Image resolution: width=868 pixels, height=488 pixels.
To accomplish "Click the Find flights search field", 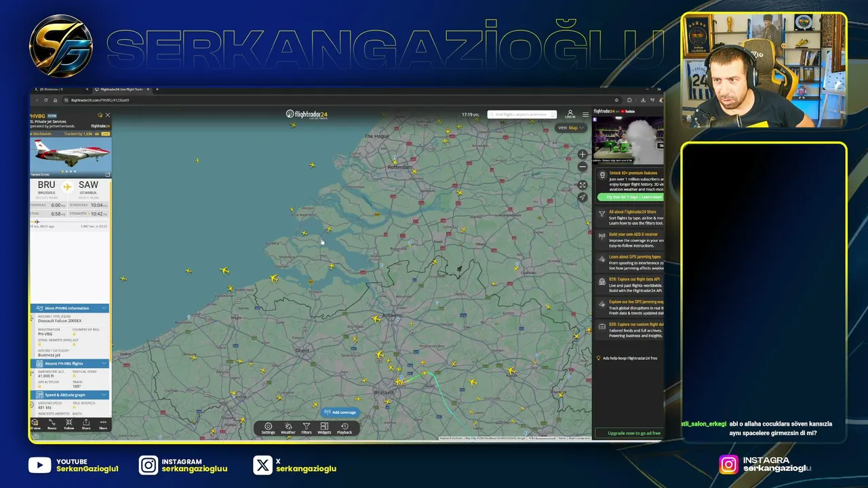I will pyautogui.click(x=522, y=115).
